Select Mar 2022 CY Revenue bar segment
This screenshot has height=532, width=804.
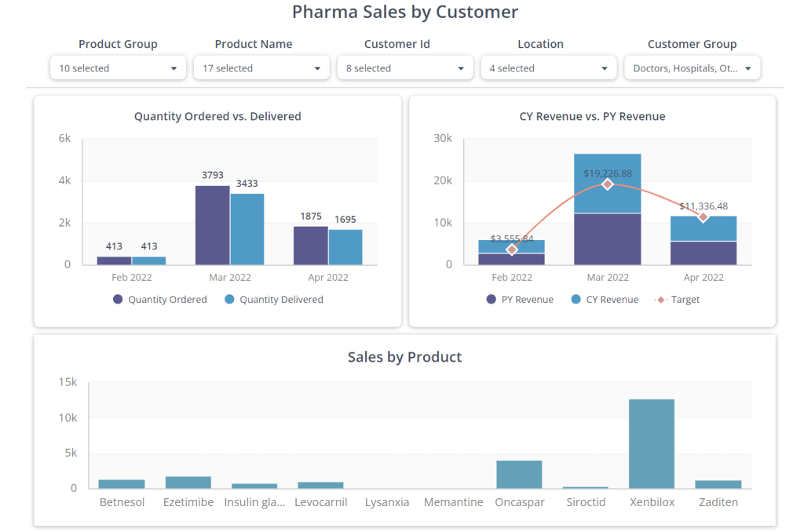(608, 184)
